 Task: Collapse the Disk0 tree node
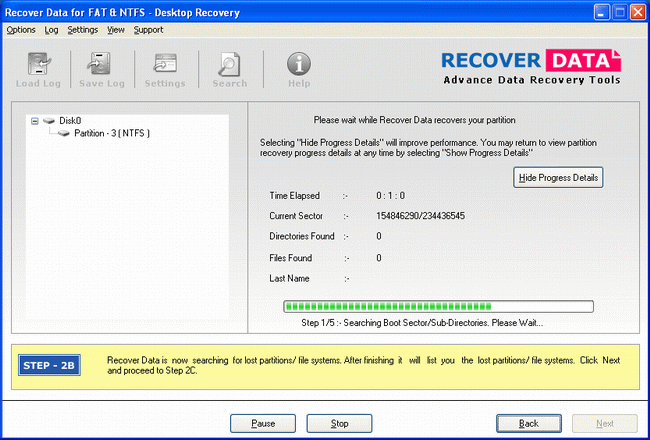click(35, 120)
